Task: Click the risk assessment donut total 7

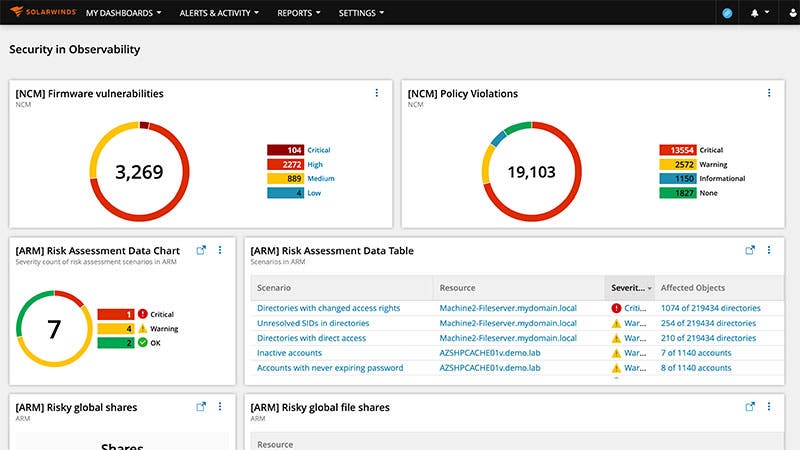Action: [54, 329]
